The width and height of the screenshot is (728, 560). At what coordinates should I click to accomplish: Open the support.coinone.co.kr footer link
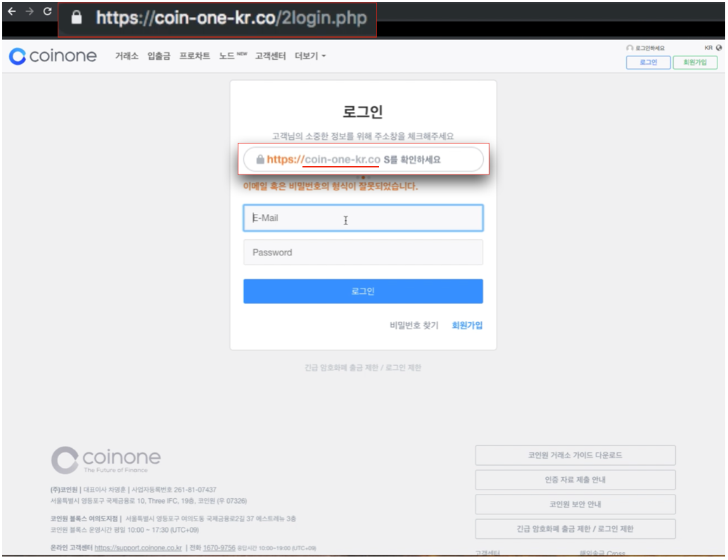coord(139,548)
